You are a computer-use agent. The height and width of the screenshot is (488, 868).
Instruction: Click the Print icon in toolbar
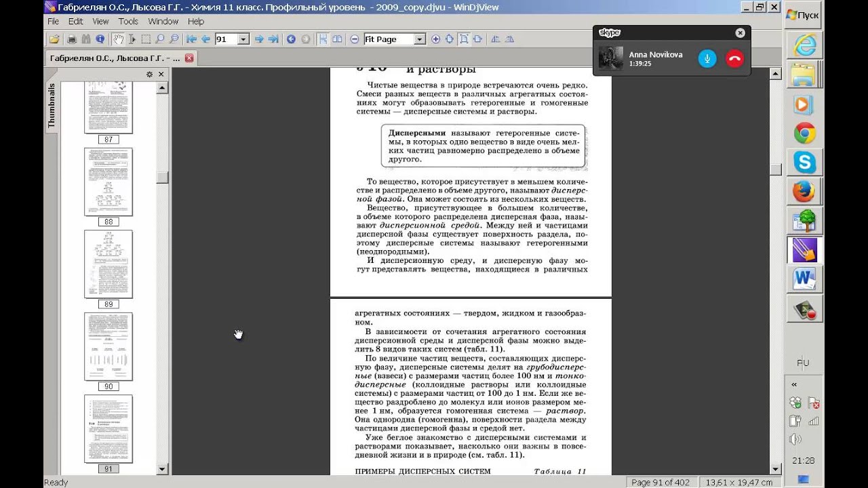click(71, 39)
